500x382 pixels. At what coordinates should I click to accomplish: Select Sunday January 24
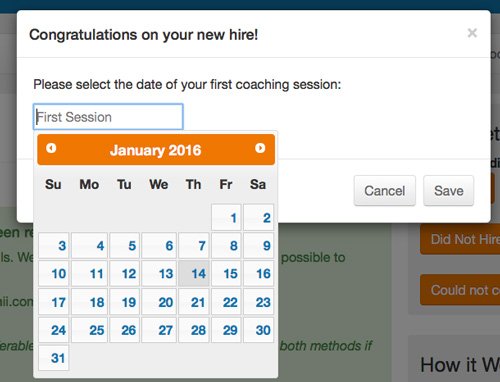coord(54,330)
